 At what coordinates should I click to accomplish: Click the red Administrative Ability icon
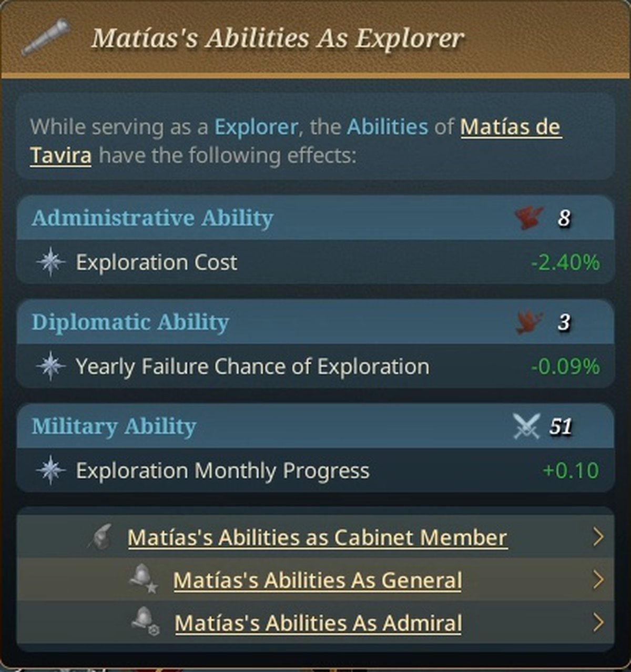coord(529,217)
